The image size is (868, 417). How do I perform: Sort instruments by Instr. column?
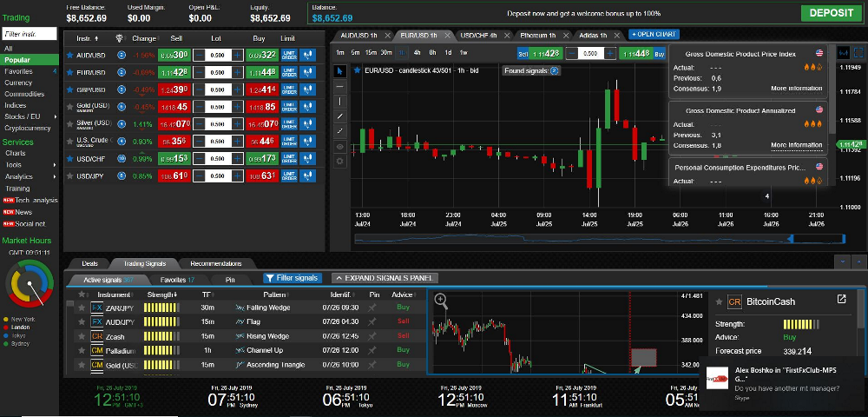[x=87, y=39]
